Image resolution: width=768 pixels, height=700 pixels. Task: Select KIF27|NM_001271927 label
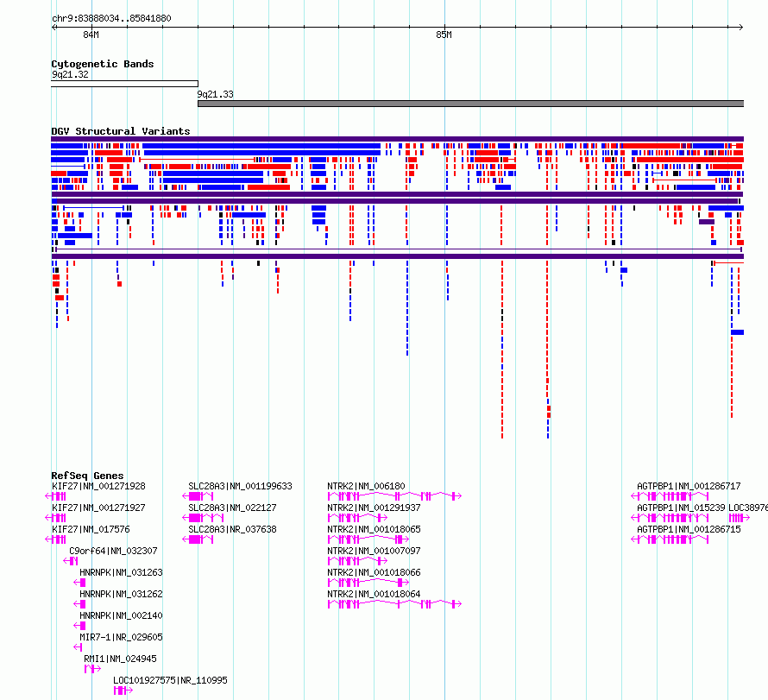[x=98, y=508]
